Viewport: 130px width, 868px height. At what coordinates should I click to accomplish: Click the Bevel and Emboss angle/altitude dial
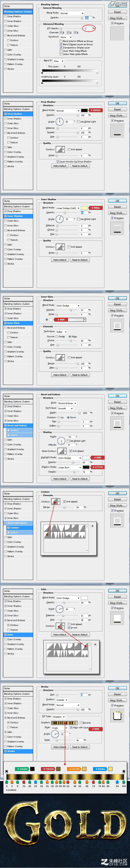point(61,441)
